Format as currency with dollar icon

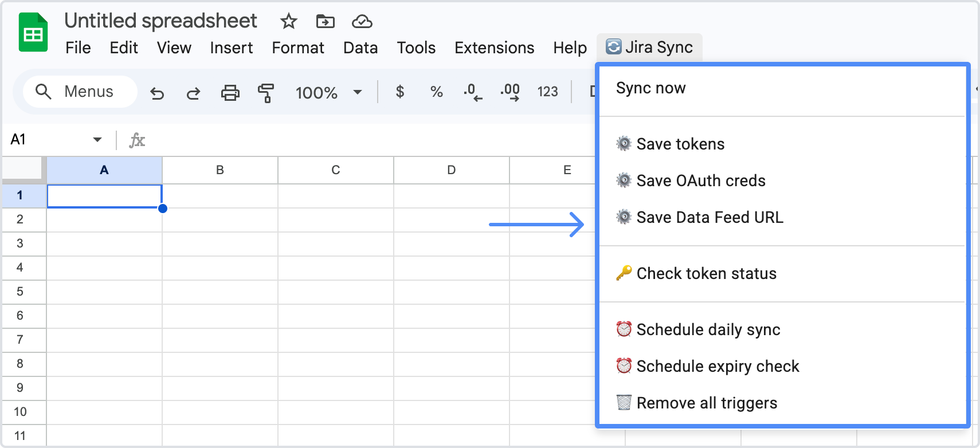coord(400,92)
